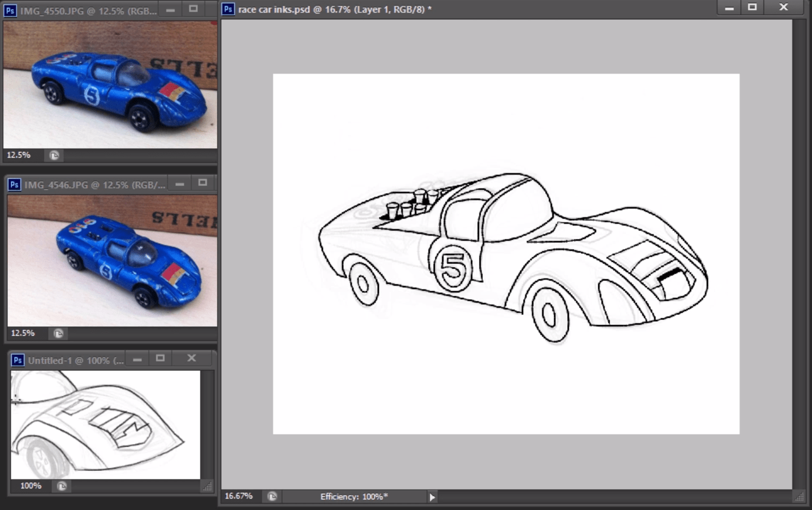Click the Ps icon of race car inks.psd
812x510 pixels.
[228, 9]
